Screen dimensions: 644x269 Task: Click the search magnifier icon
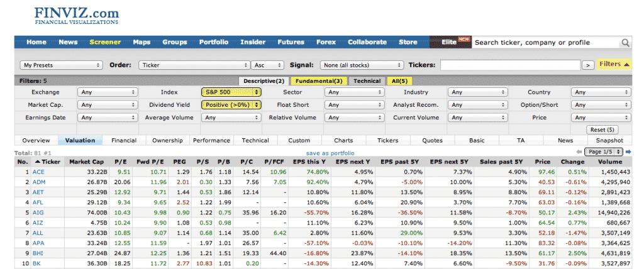(625, 42)
